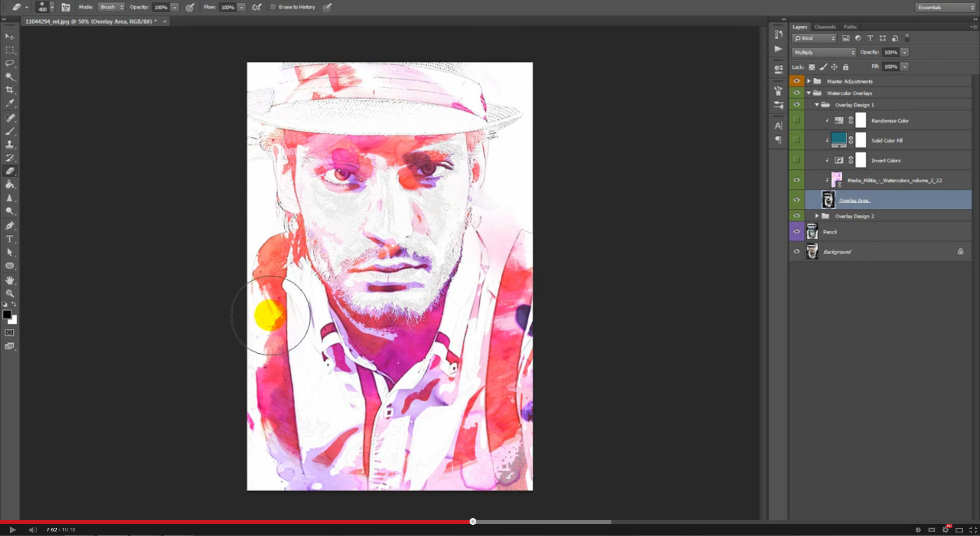This screenshot has width=980, height=536.
Task: Select the Eraser tool in the toolbar
Action: click(x=9, y=171)
